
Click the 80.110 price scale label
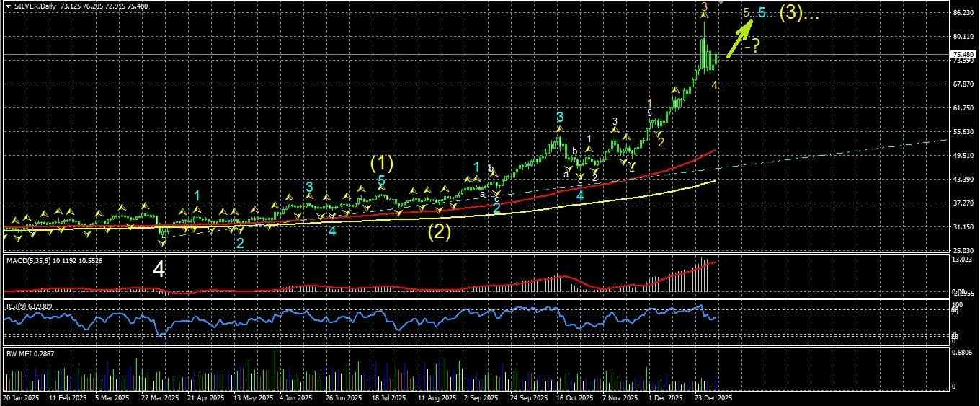tap(963, 37)
